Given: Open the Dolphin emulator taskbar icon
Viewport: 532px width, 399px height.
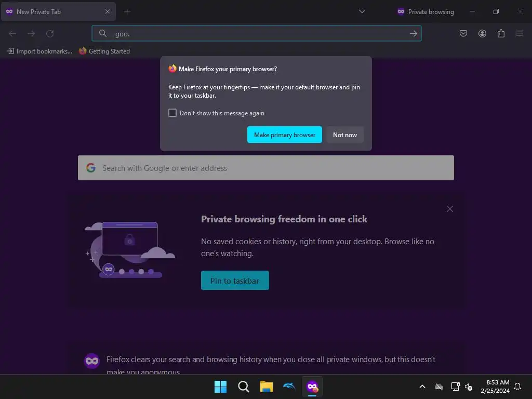Looking at the screenshot, I should click(x=289, y=387).
